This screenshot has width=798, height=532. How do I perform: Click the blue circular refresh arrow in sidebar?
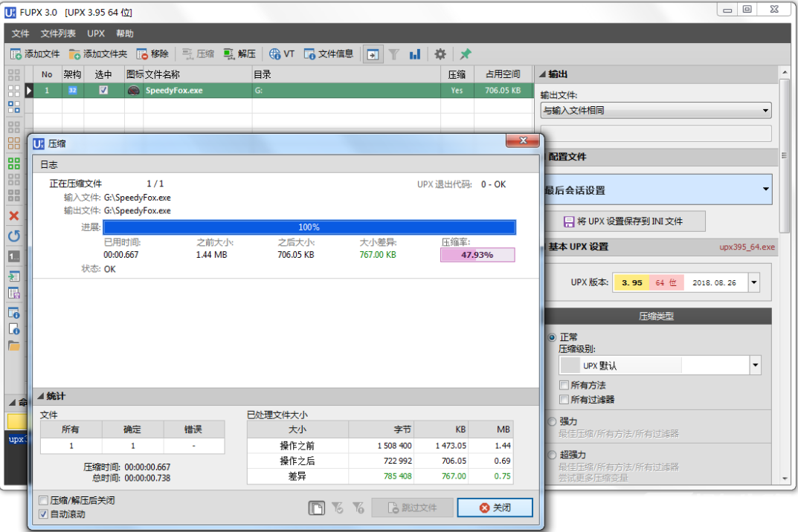pyautogui.click(x=13, y=236)
